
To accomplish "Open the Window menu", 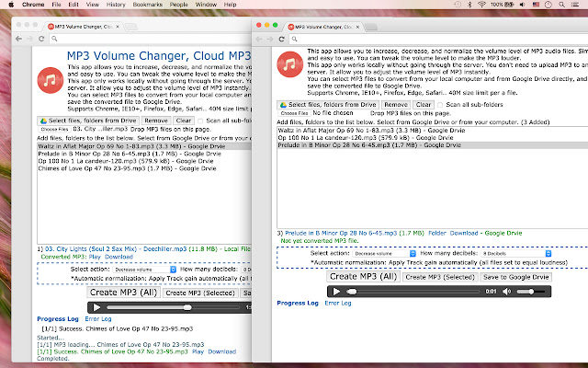I will (x=206, y=5).
